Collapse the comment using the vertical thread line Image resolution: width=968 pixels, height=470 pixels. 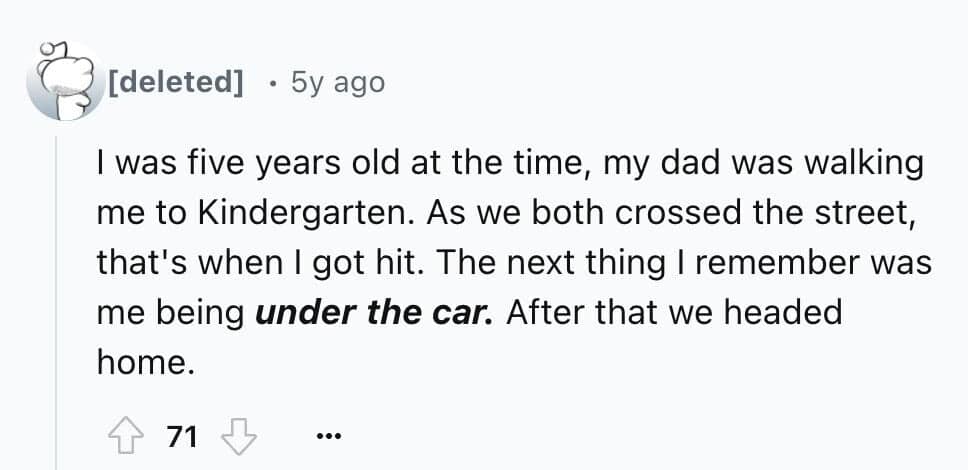(x=56, y=300)
